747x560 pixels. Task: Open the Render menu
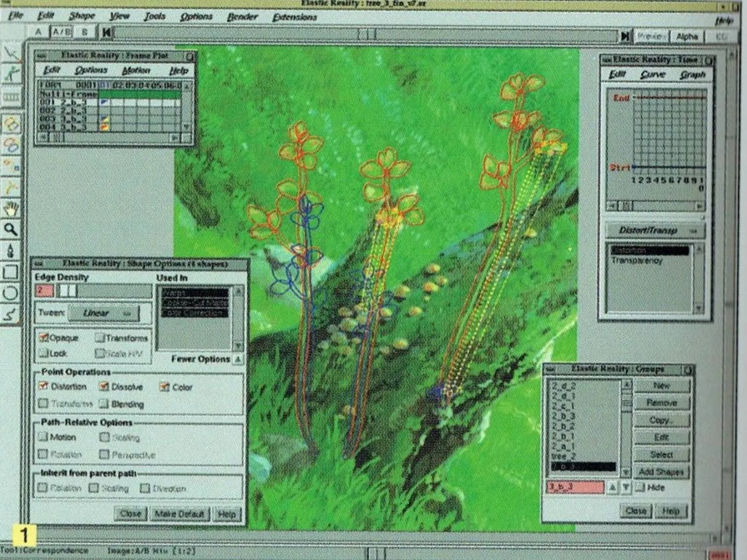(242, 17)
